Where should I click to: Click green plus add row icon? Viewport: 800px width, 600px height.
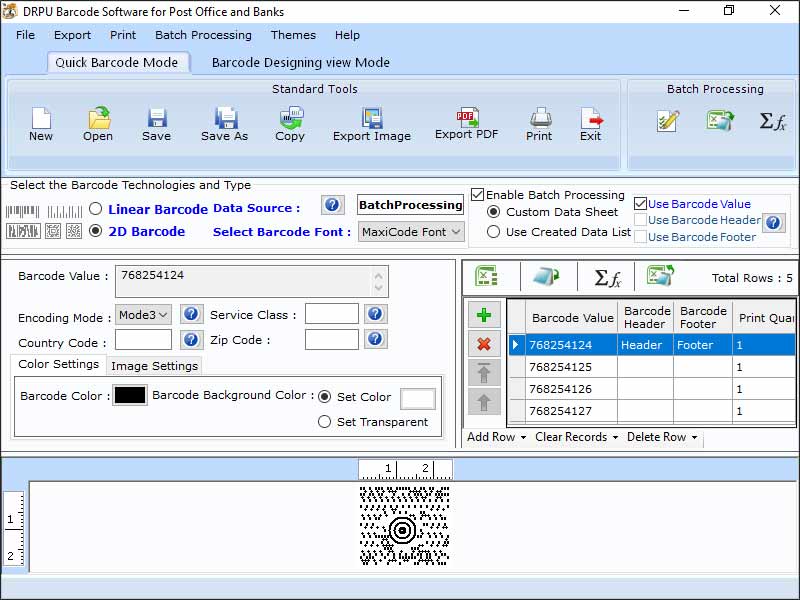click(x=484, y=315)
